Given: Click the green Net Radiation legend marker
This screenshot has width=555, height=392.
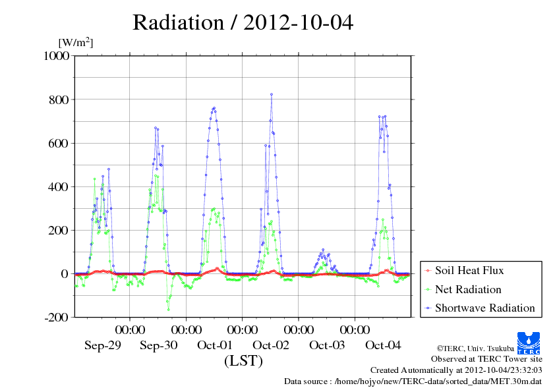Looking at the screenshot, I should pyautogui.click(x=428, y=290).
